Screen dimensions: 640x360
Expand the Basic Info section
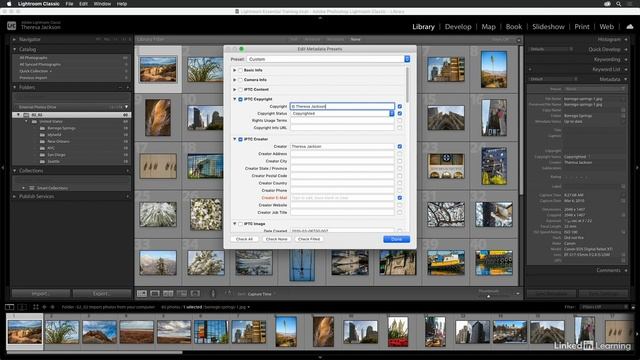click(x=235, y=70)
